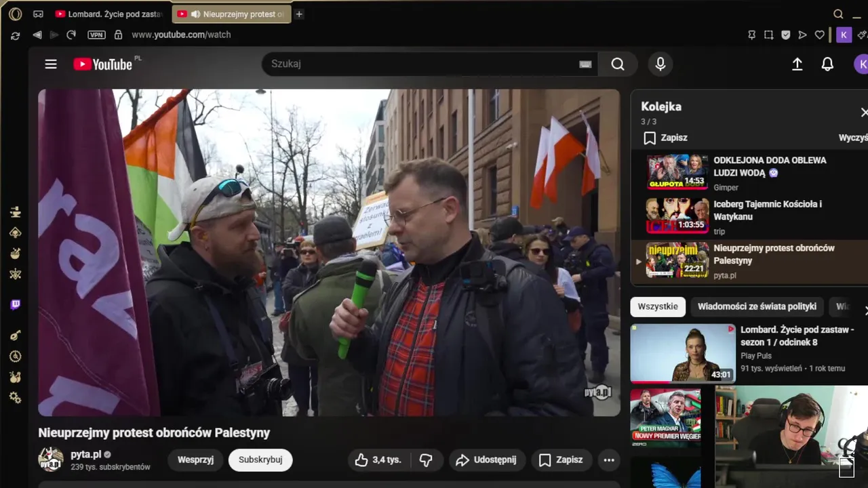
Task: Select the Wszystkie filter chip
Action: (x=658, y=306)
